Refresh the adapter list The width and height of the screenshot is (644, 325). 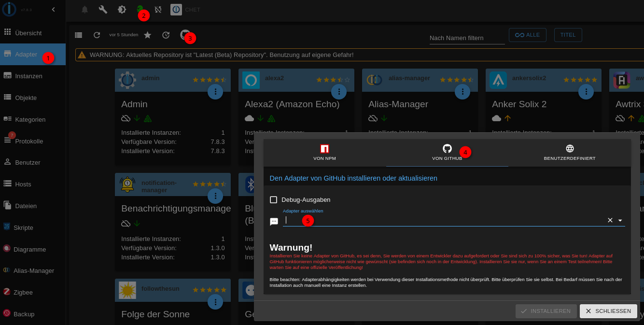pos(97,35)
